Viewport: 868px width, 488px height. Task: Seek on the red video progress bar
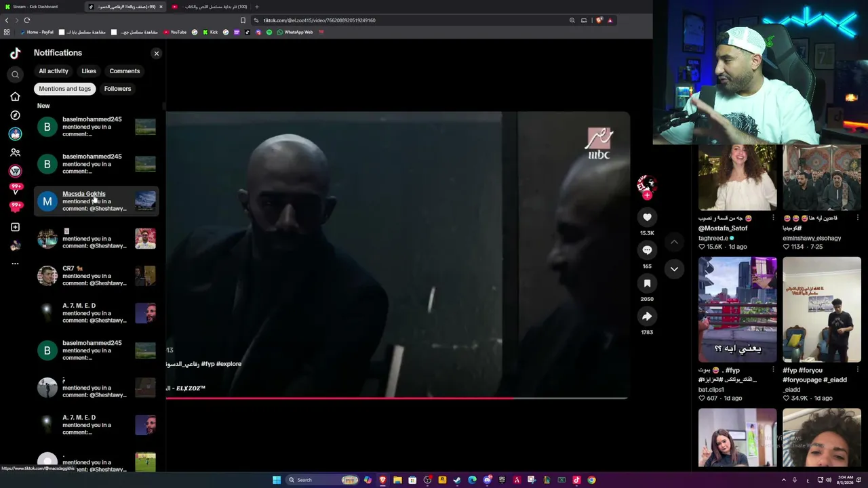pyautogui.click(x=397, y=399)
